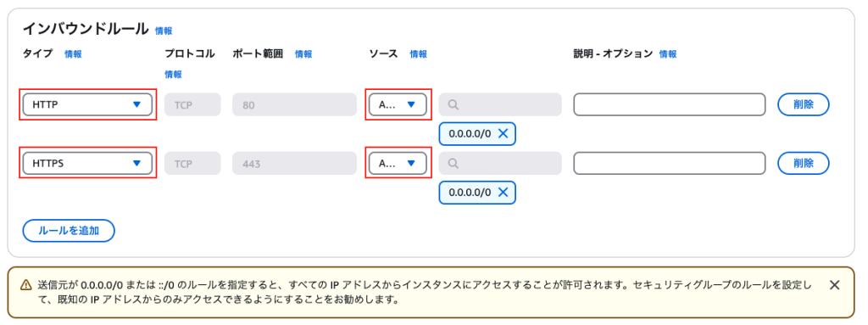The image size is (868, 325).
Task: Open the HTTPS type dropdown
Action: tap(87, 164)
